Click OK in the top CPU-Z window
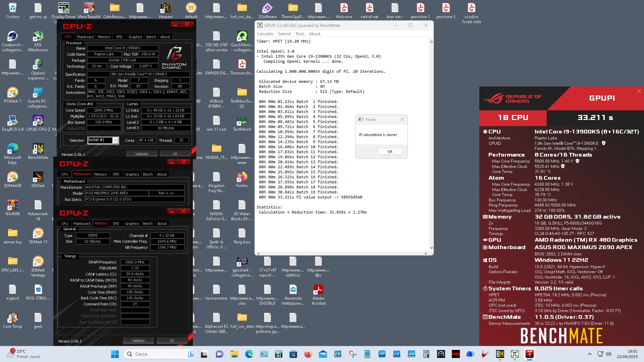 175,154
